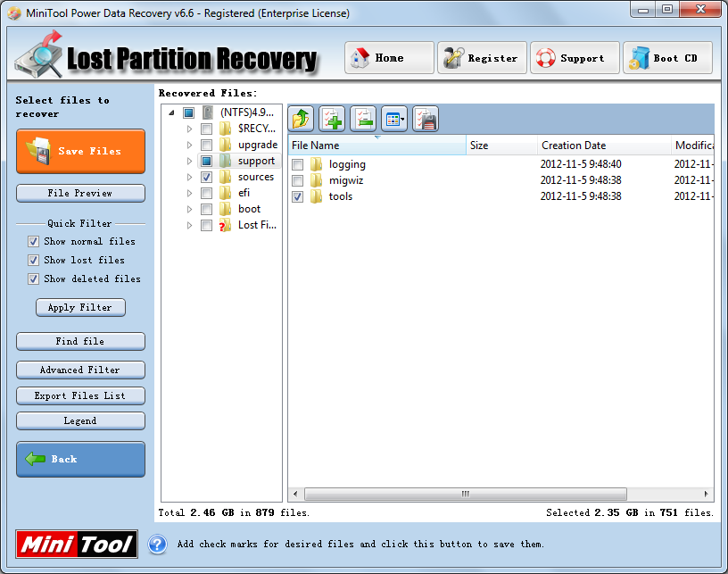Toggle Show normal files checkbox
This screenshot has width=728, height=574.
coord(33,242)
